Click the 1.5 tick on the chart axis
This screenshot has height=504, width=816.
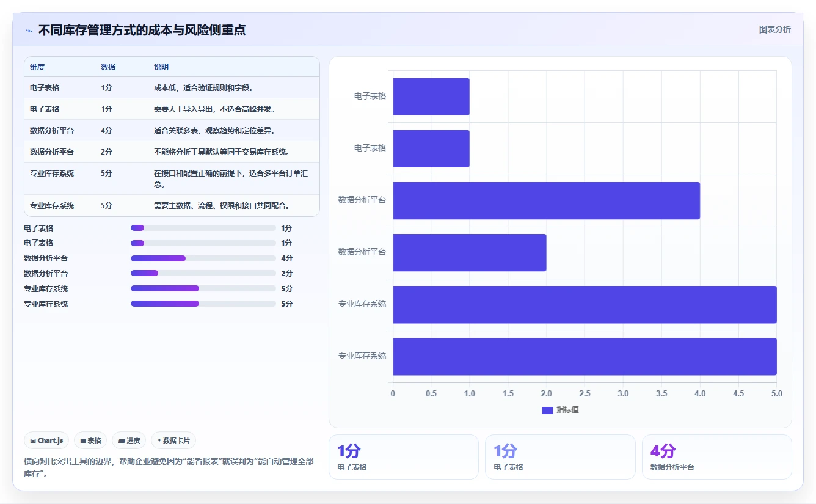(508, 393)
